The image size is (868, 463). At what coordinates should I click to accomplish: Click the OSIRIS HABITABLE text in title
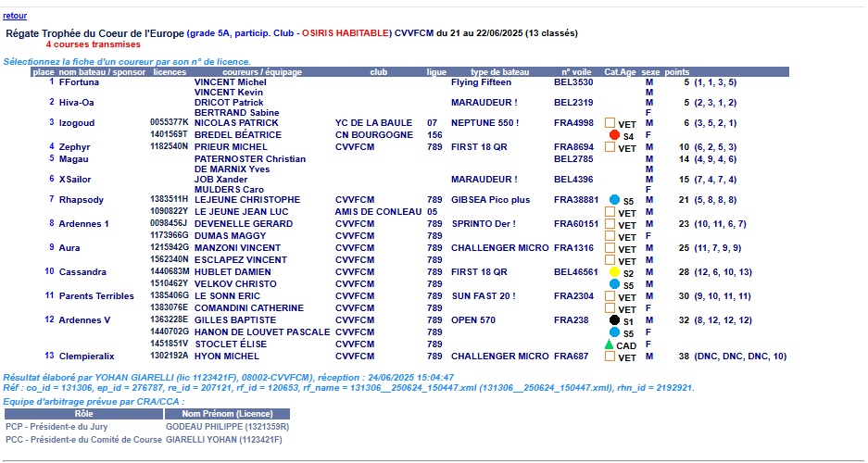346,33
